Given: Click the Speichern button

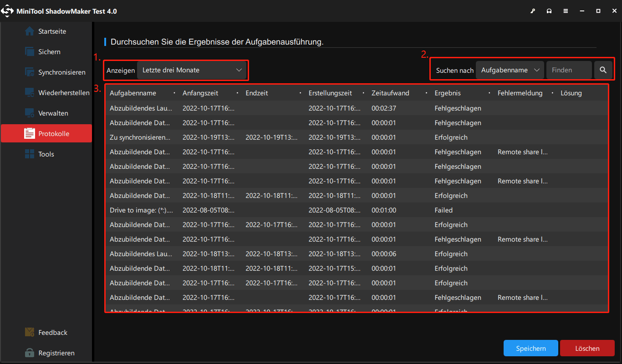Looking at the screenshot, I should (531, 349).
